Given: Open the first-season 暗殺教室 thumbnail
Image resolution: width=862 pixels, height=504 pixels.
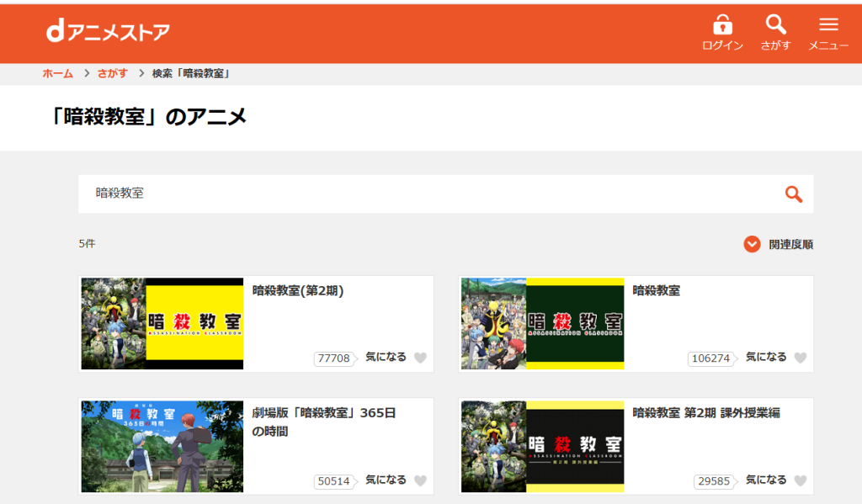Looking at the screenshot, I should point(543,324).
